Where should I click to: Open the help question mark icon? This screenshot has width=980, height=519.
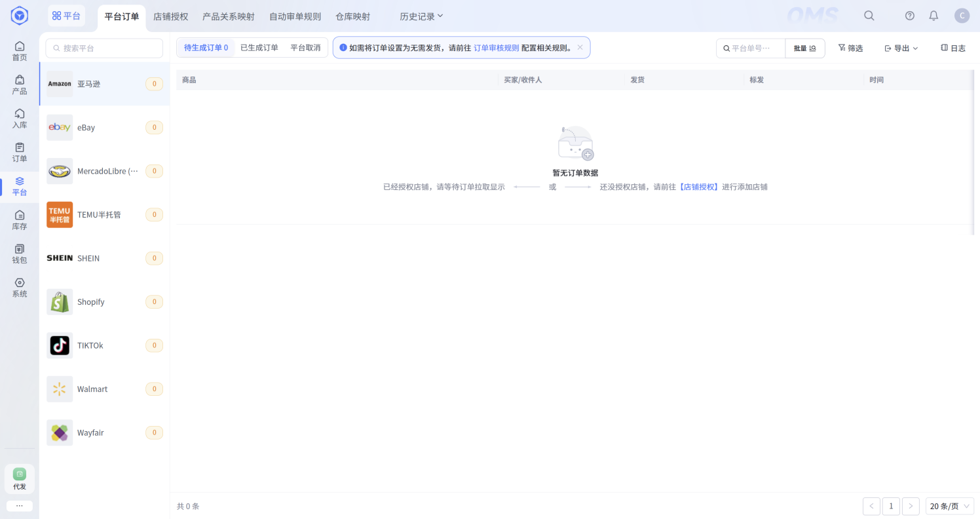pos(910,16)
